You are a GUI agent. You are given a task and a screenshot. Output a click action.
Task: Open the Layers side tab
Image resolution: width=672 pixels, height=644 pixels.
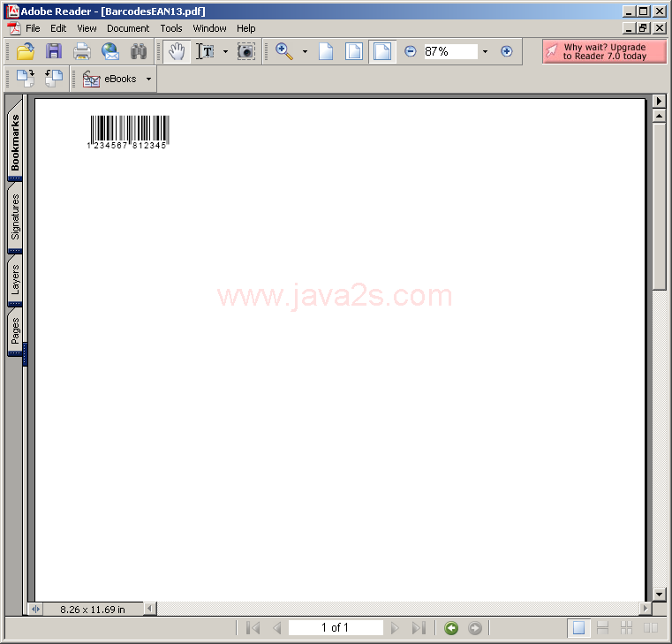[15, 280]
